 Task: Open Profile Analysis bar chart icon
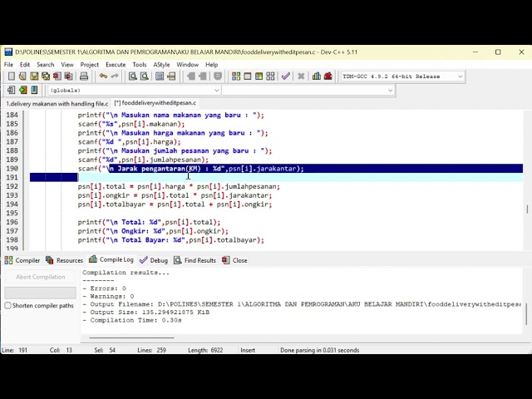(x=317, y=76)
